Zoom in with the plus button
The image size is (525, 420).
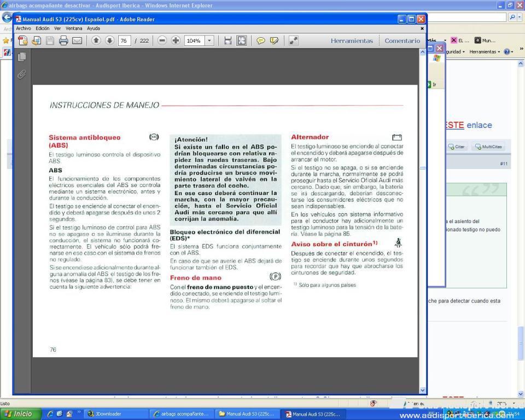(176, 40)
